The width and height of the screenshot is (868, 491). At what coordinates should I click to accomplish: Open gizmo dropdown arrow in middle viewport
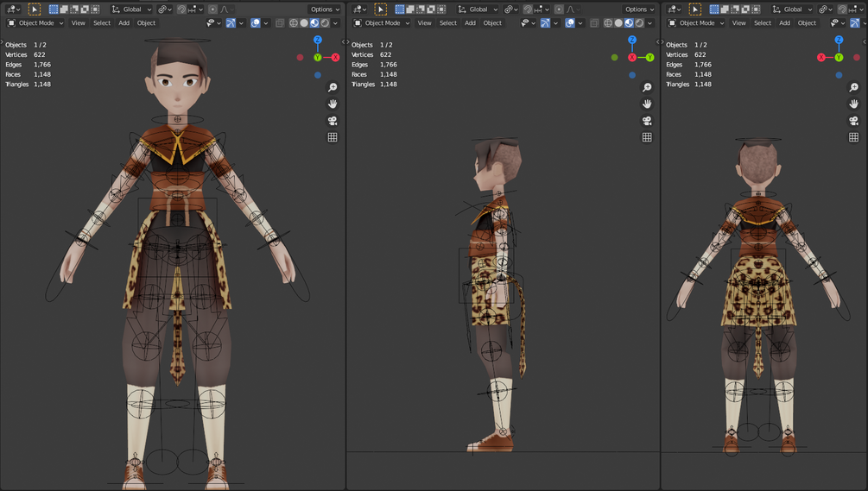[x=556, y=23]
